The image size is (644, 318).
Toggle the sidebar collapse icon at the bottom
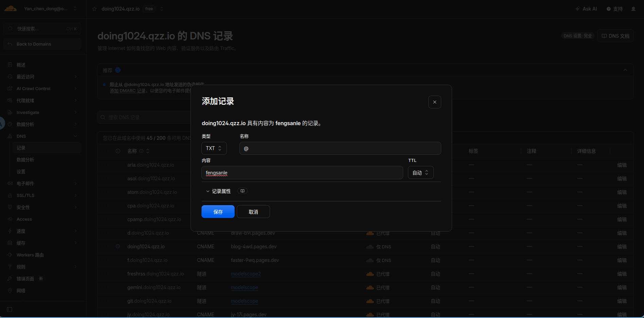click(10, 309)
